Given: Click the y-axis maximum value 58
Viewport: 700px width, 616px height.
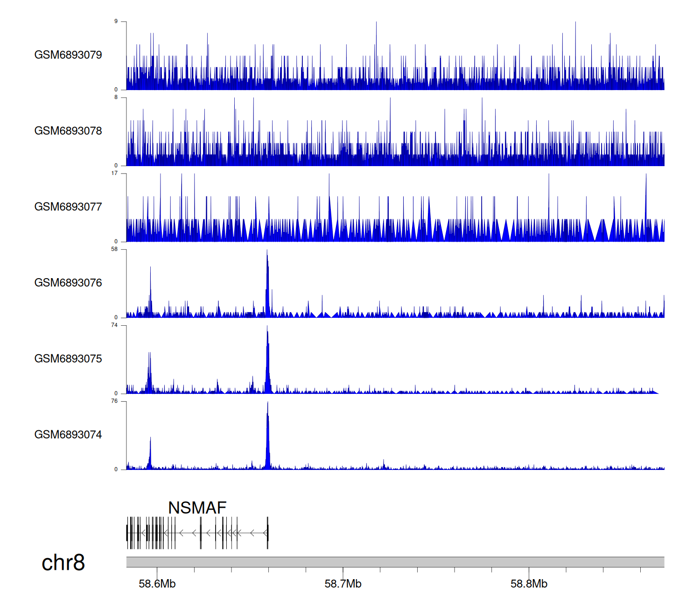Looking at the screenshot, I should [114, 249].
